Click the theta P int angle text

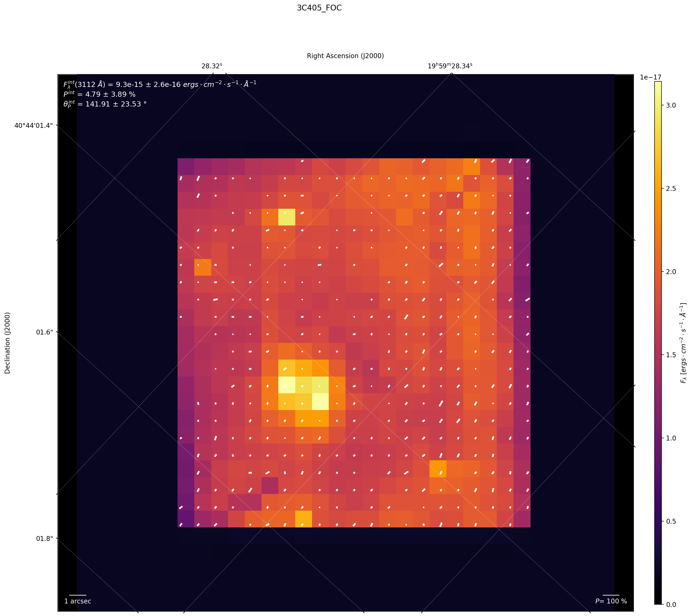[105, 104]
